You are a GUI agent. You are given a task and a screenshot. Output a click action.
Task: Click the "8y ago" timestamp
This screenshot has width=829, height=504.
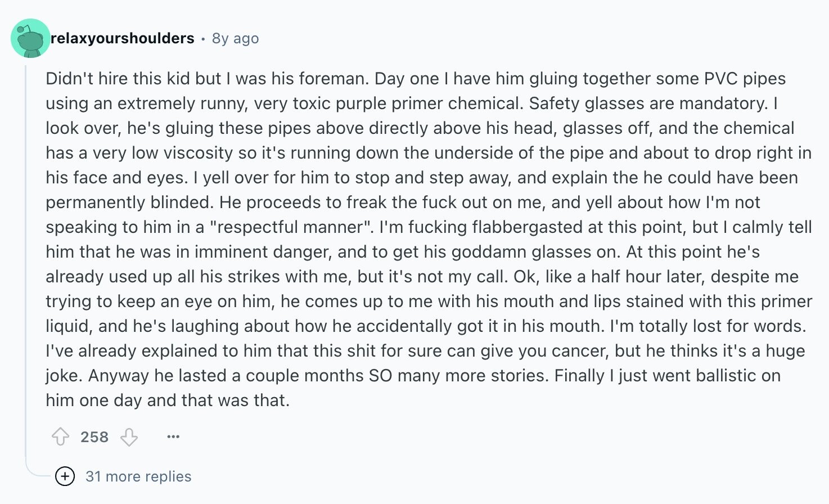pyautogui.click(x=235, y=38)
